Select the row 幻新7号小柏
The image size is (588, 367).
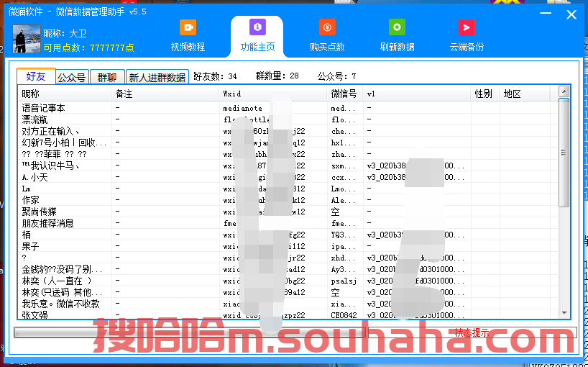point(288,142)
